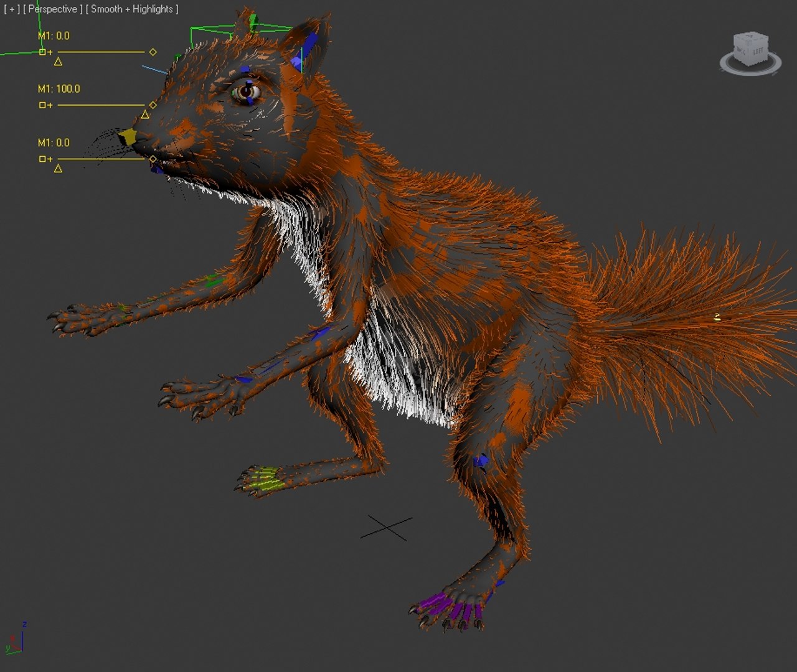Open the [+] viewport general menu
This screenshot has width=797, height=672.
coord(12,9)
